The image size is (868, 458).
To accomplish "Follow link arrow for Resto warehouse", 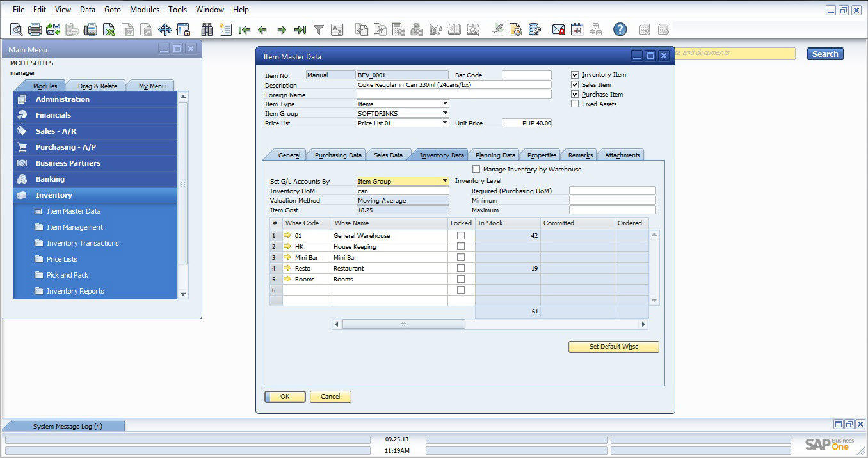I will pyautogui.click(x=287, y=268).
